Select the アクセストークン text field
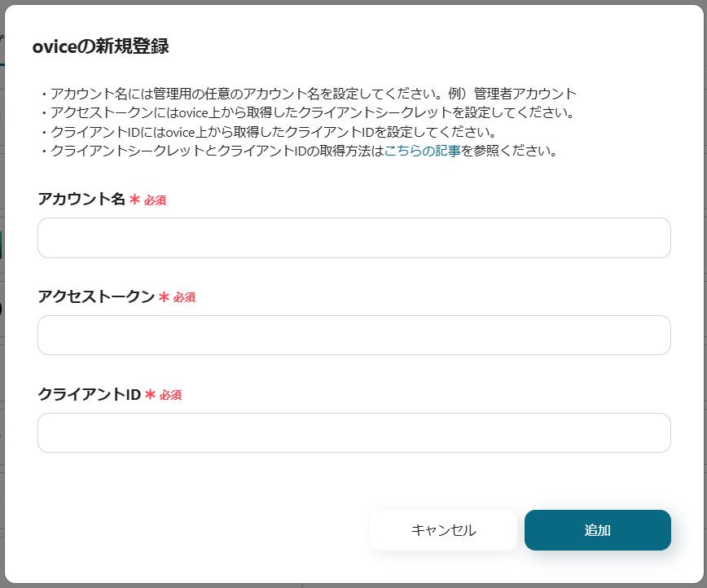Image resolution: width=707 pixels, height=588 pixels. [x=354, y=335]
